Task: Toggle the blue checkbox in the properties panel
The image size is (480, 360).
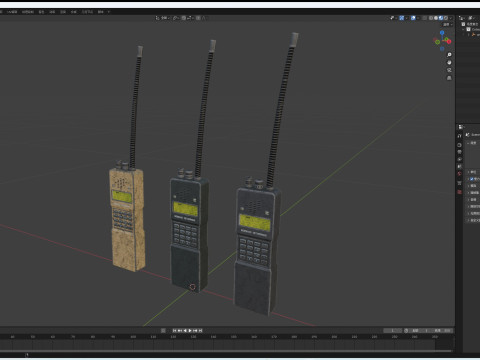Action: 471,179
